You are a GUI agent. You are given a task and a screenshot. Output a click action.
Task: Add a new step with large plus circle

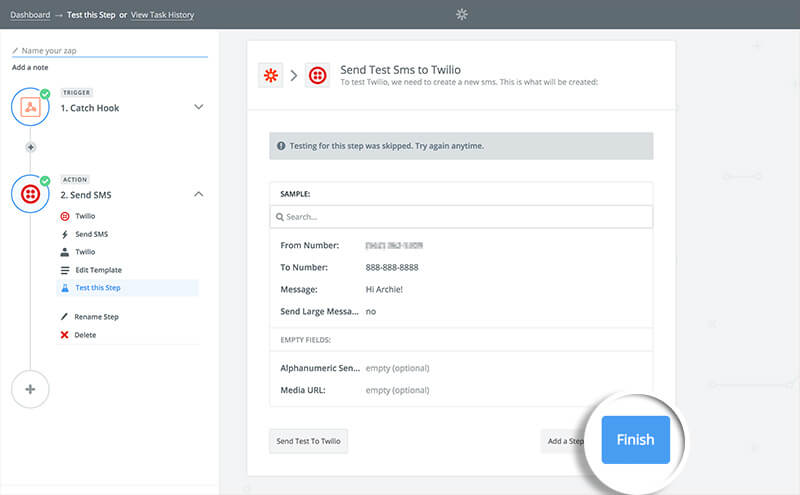coord(30,389)
